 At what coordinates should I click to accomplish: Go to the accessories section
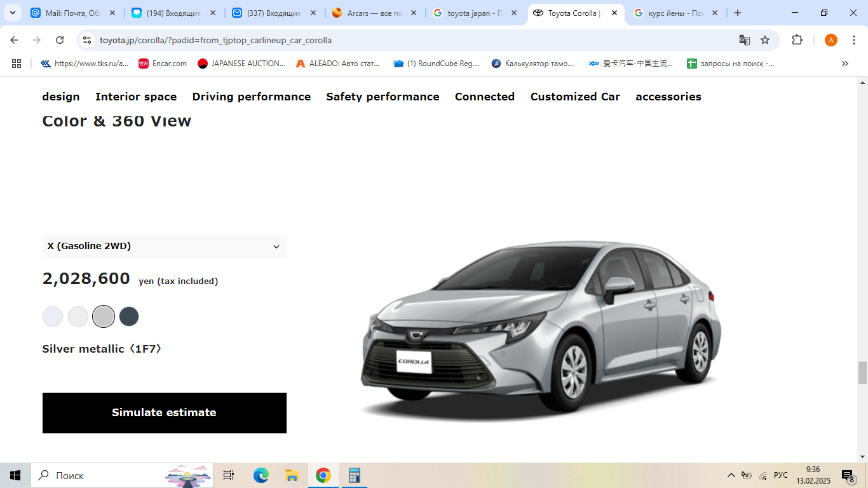point(668,97)
